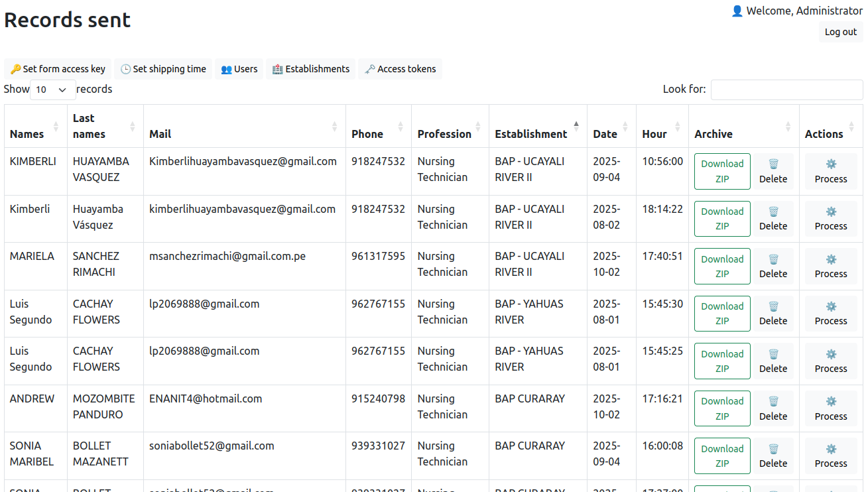Viewport: 868px width, 492px height.
Task: Download ZIP for the 10:56:00 KIMBERLI record
Action: click(x=722, y=171)
